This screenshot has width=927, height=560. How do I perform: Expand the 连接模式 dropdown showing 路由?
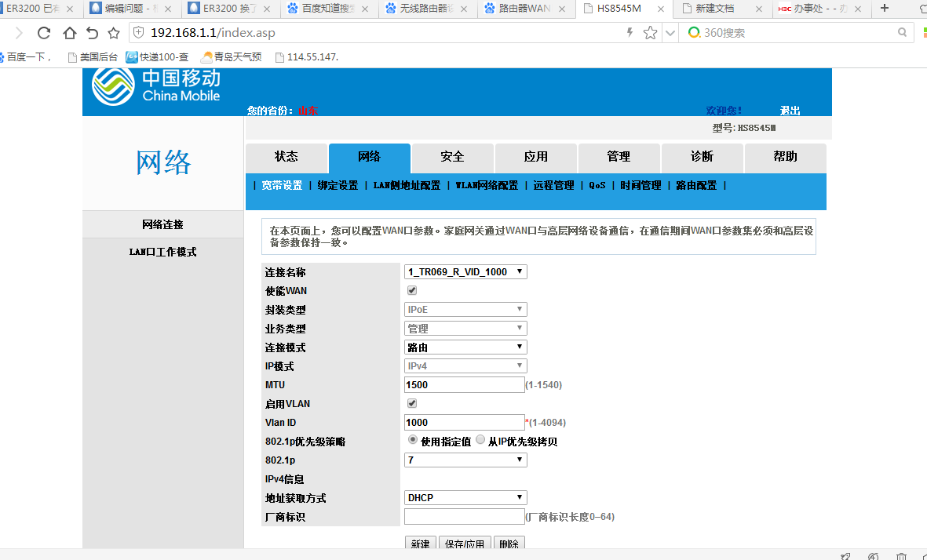coord(465,347)
